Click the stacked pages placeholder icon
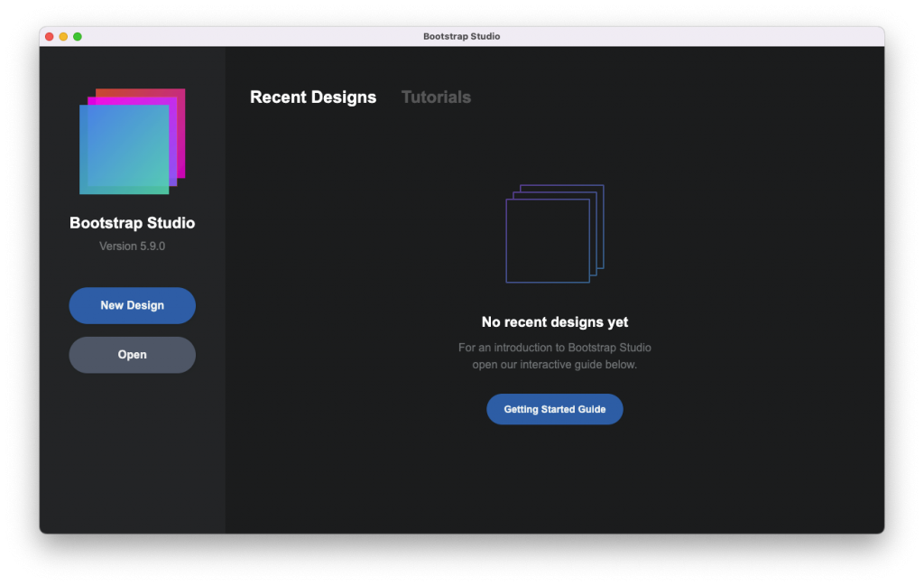This screenshot has height=586, width=924. (x=555, y=234)
